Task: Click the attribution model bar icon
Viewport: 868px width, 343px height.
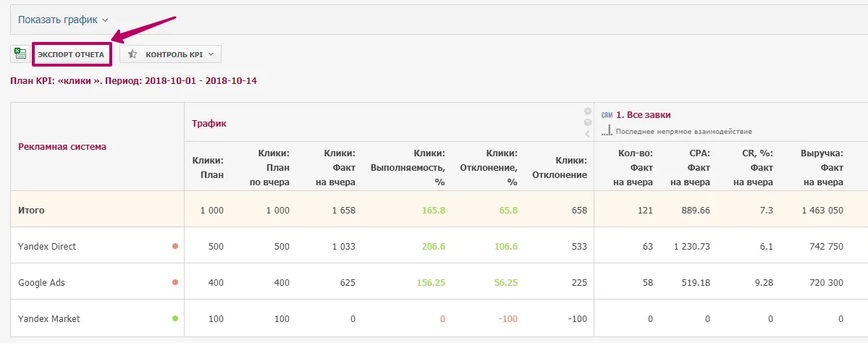Action: coord(607,131)
